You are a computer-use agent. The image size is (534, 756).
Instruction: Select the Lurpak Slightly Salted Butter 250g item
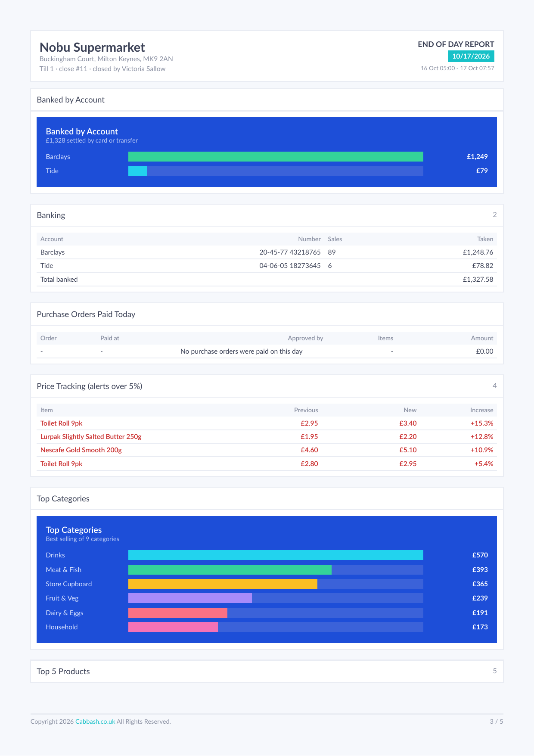click(91, 437)
